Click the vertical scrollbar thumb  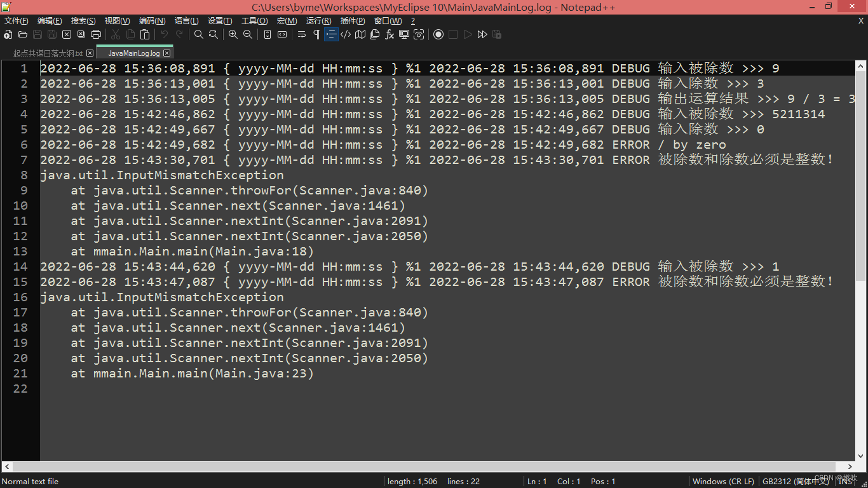[x=860, y=175]
